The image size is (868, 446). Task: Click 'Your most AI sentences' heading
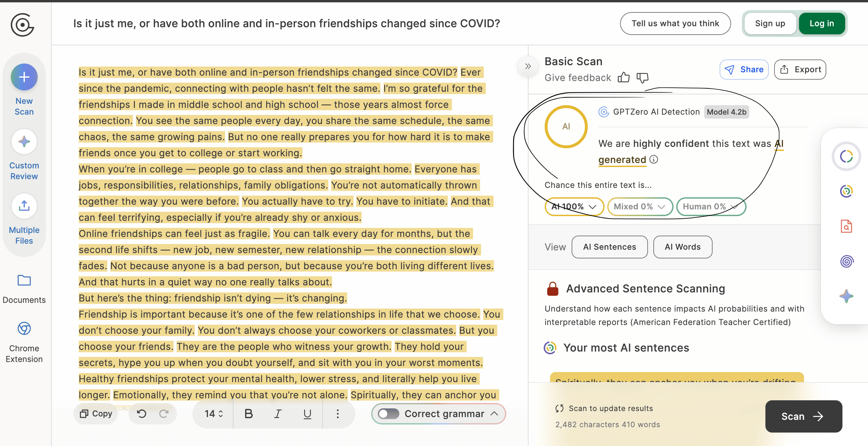(x=626, y=348)
